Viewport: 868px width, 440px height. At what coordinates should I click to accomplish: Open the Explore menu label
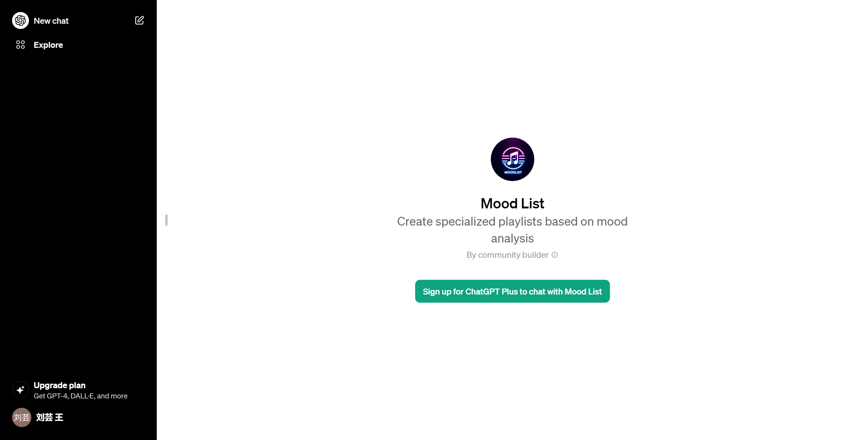(48, 45)
